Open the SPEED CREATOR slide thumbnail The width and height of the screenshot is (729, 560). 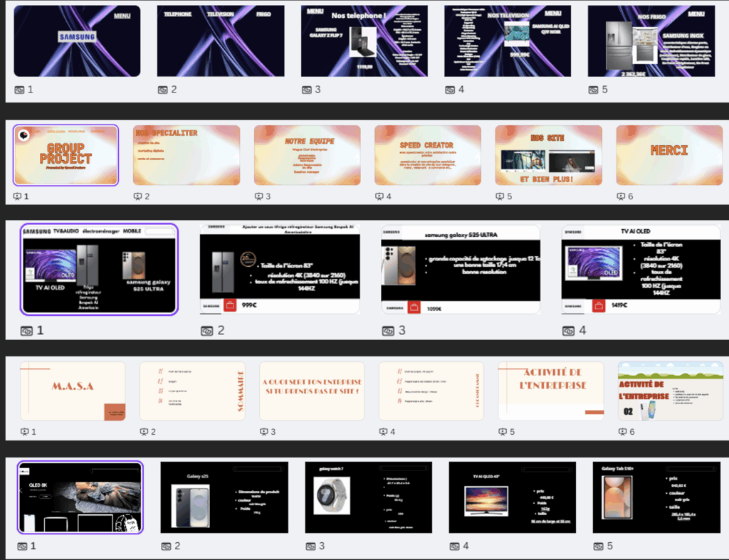coord(428,155)
